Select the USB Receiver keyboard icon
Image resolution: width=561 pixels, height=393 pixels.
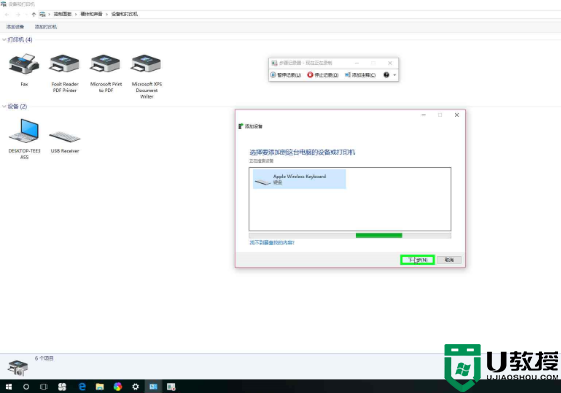[x=65, y=136]
